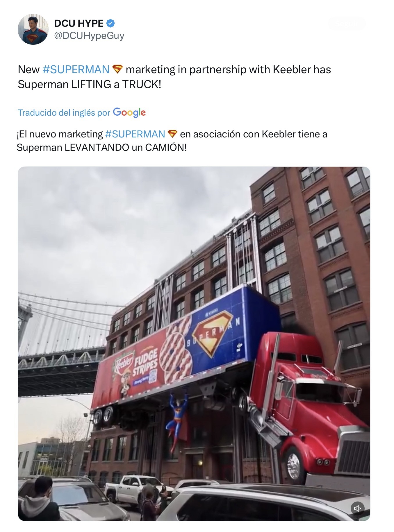The height and width of the screenshot is (532, 394).
Task: Click the @DCUHypeGuy handle
Action: tap(89, 35)
